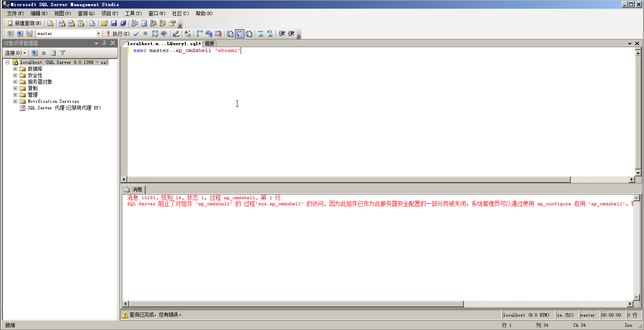Toggle Results to Grid output mode
Viewport: 644px width, 330px height.
point(239,34)
